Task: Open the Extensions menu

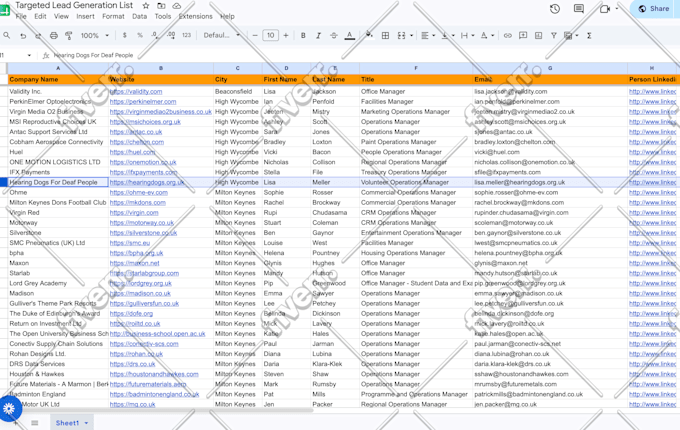Action: (x=196, y=16)
